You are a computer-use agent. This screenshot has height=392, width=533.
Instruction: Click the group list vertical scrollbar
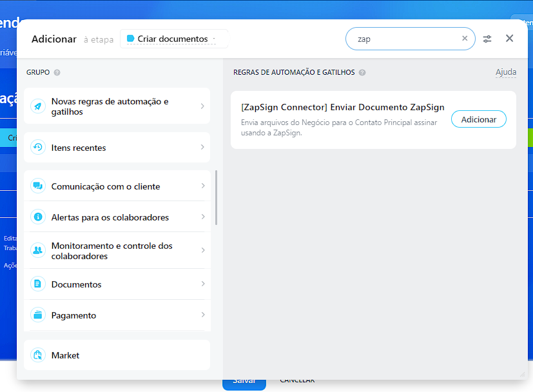coord(217,197)
